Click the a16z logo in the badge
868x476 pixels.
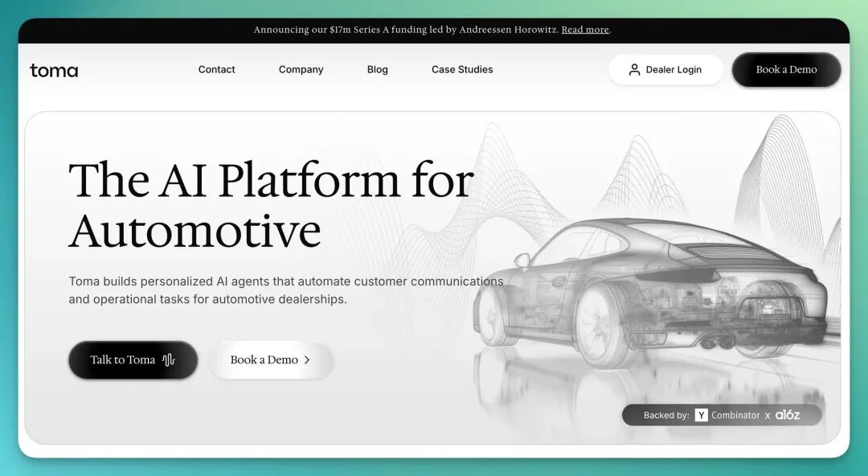pyautogui.click(x=788, y=415)
